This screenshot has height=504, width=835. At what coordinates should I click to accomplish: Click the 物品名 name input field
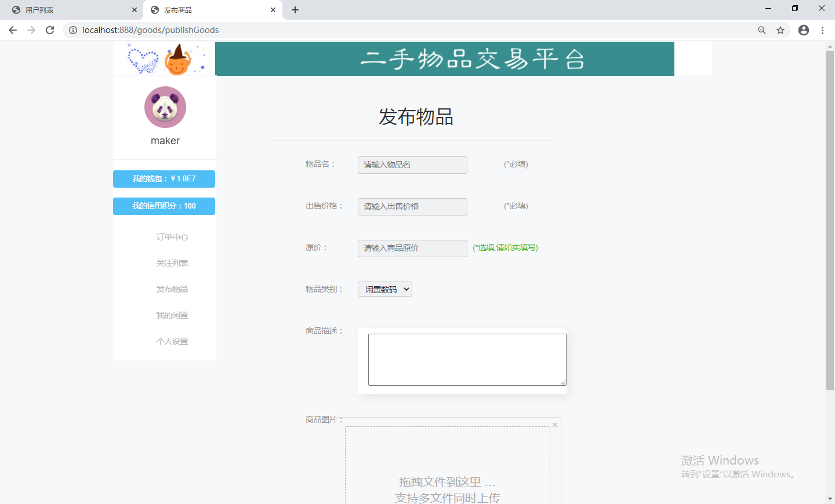click(412, 165)
